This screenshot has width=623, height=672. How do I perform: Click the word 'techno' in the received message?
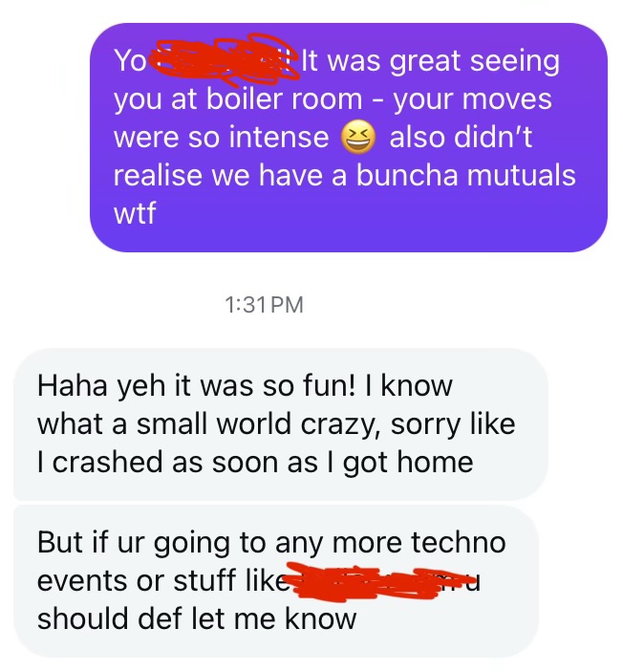[459, 543]
